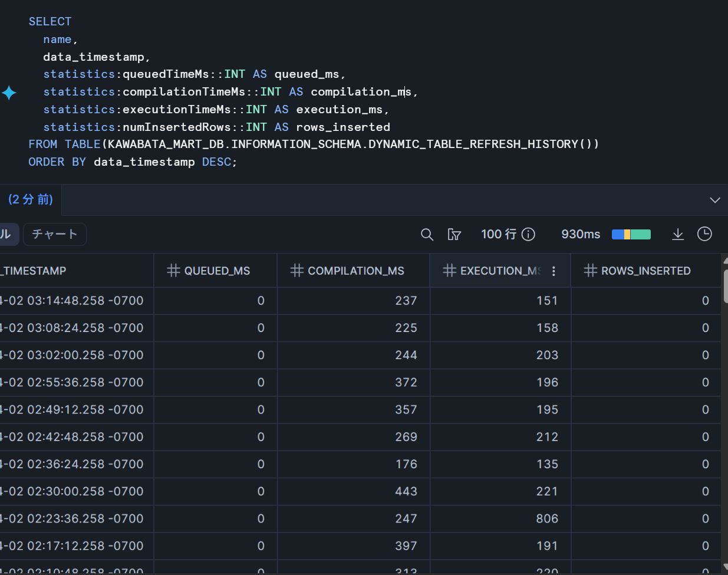The height and width of the screenshot is (575, 728).
Task: Click the 930ms query duration label
Action: 580,235
